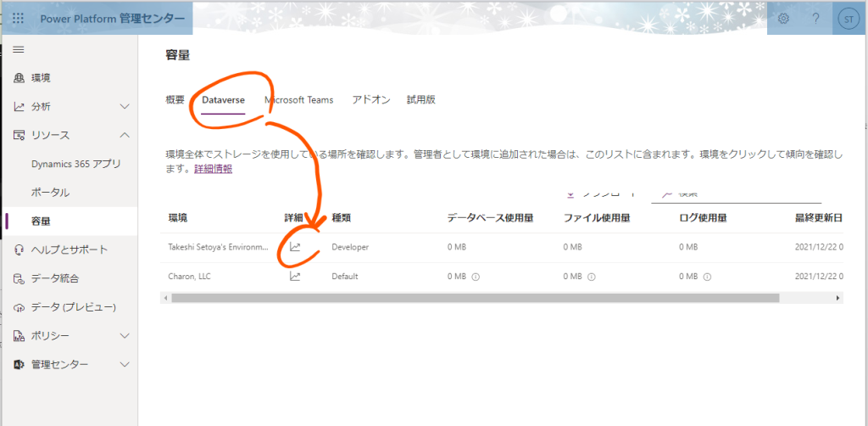The width and height of the screenshot is (868, 426).
Task: Select the Takeshi Setoya's Environm... row name
Action: [218, 247]
